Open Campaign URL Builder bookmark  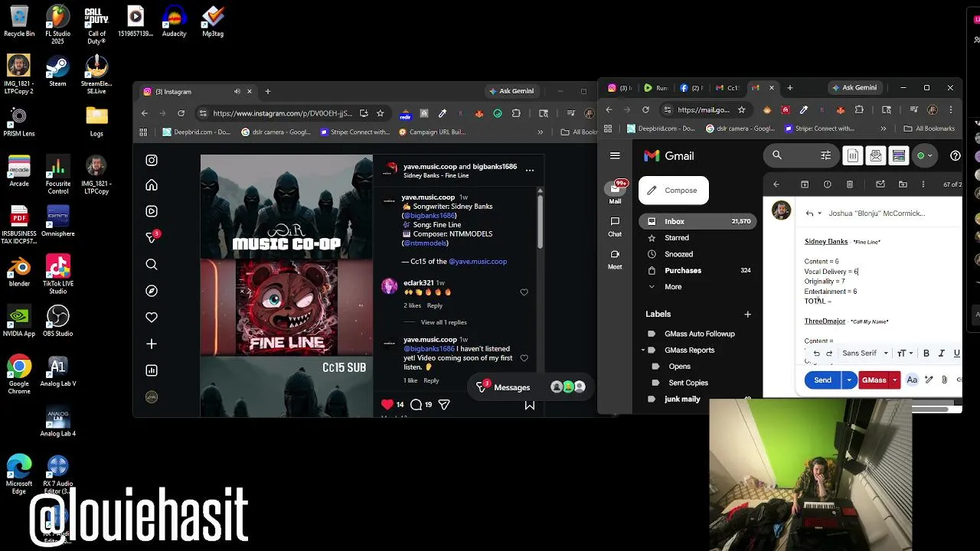pos(433,132)
